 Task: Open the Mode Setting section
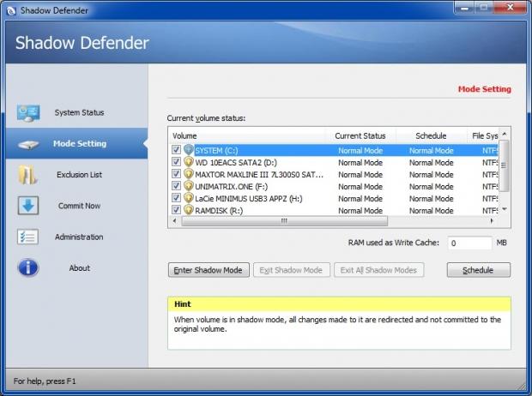click(76, 143)
